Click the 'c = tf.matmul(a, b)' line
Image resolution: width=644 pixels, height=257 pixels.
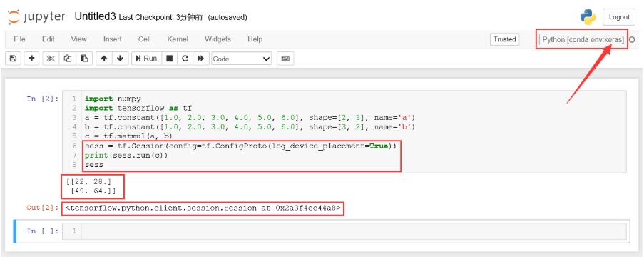coord(128,136)
